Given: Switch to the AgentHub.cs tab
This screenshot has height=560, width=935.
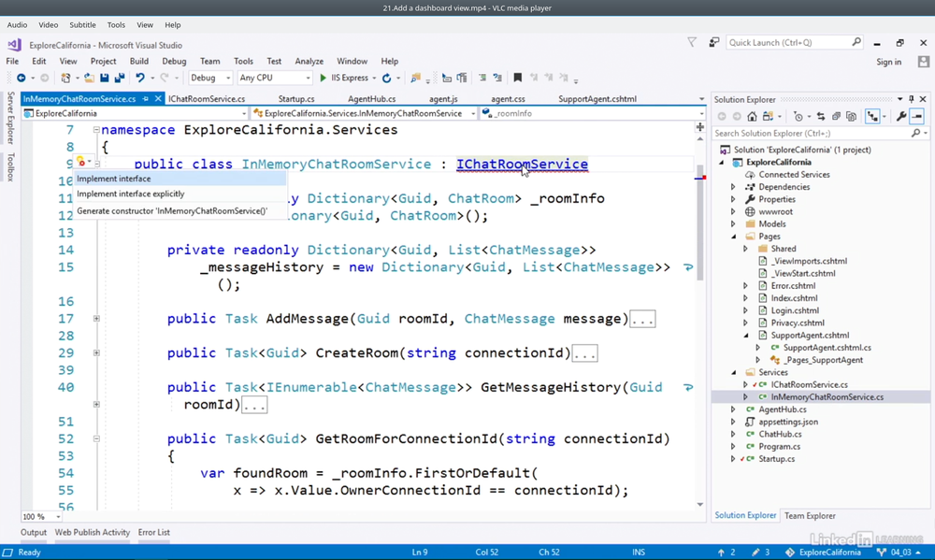Looking at the screenshot, I should click(371, 99).
